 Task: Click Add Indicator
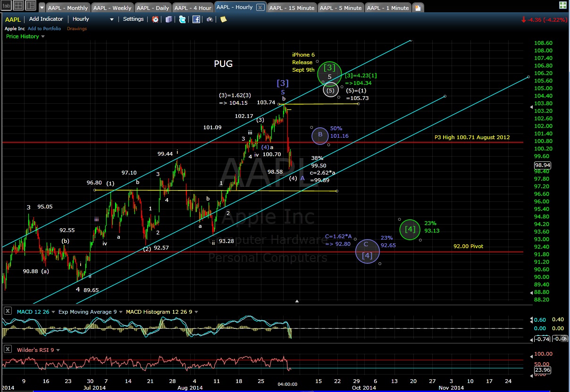point(46,19)
